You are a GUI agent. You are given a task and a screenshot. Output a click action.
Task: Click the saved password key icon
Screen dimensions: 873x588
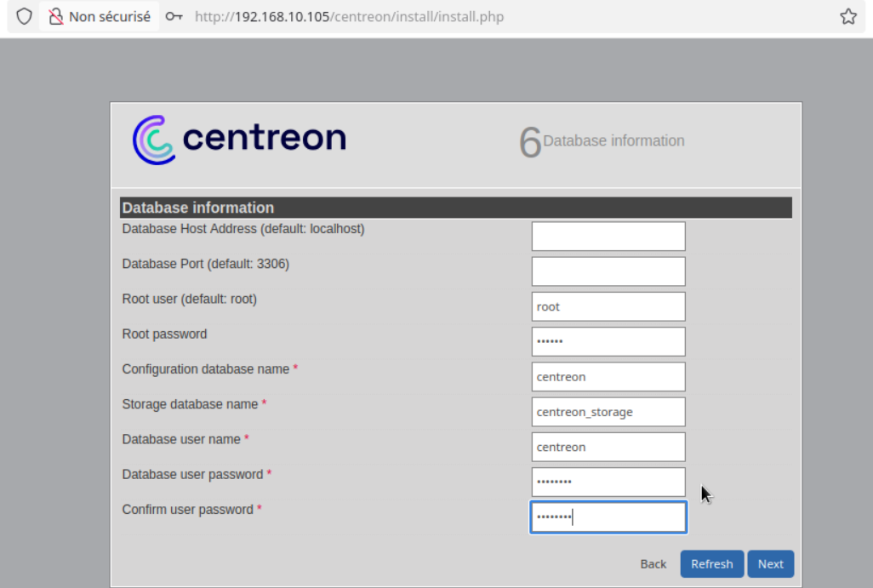coord(174,16)
